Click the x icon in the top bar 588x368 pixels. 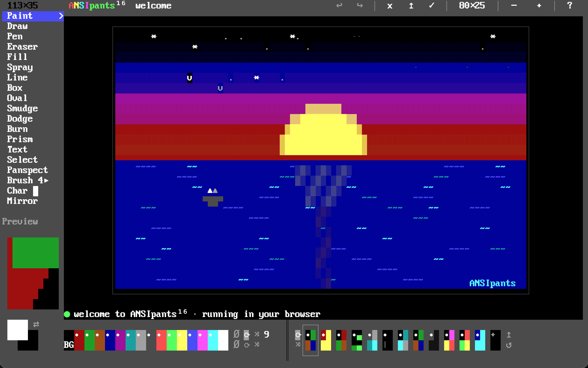coord(390,6)
